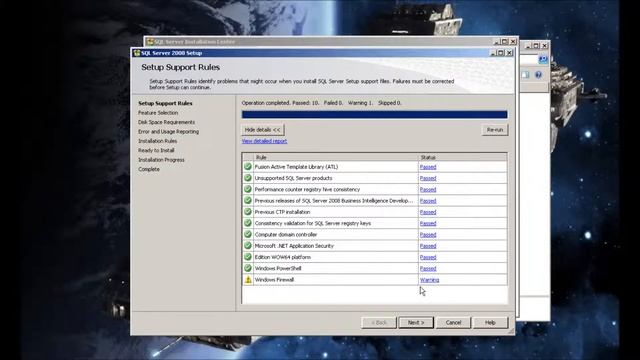Open the Warning link for Windows Firewall
This screenshot has width=640, height=360.
pos(429,280)
